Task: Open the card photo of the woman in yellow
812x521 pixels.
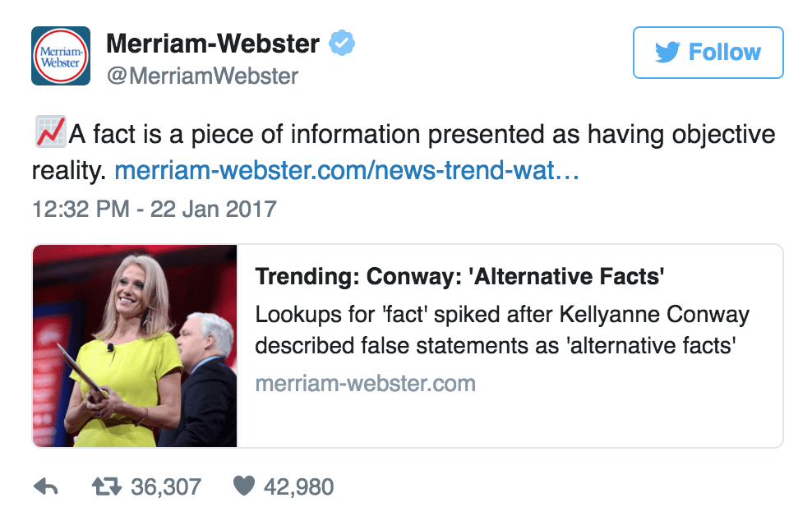Action: [x=135, y=346]
